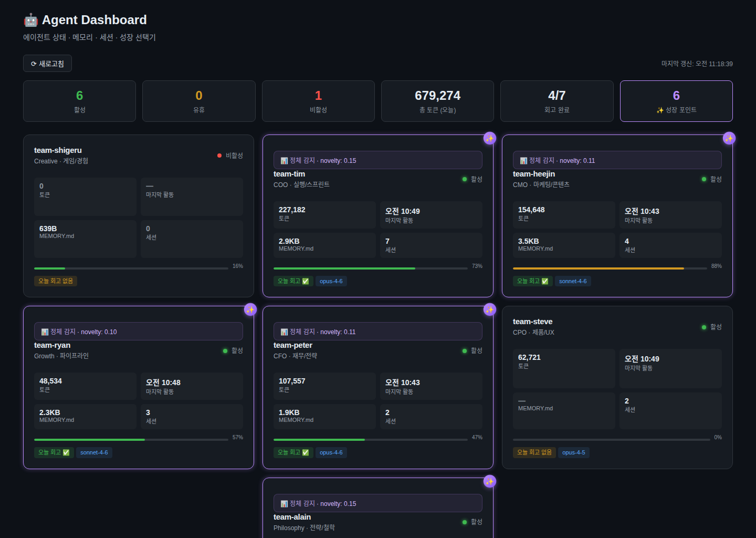The height and width of the screenshot is (538, 756).
Task: Open the 활성 agents count tile
Action: 79,101
